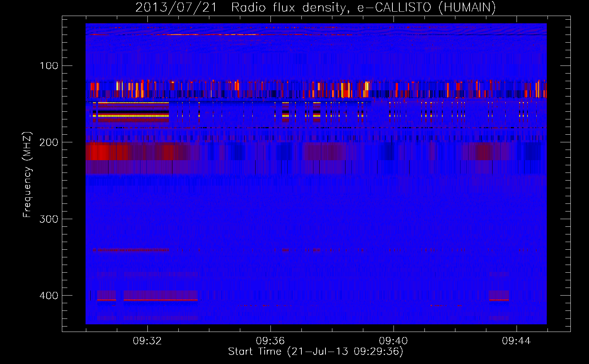Click the 'Frequency (MHZ)' axis label
The image size is (589, 364).
pyautogui.click(x=27, y=175)
